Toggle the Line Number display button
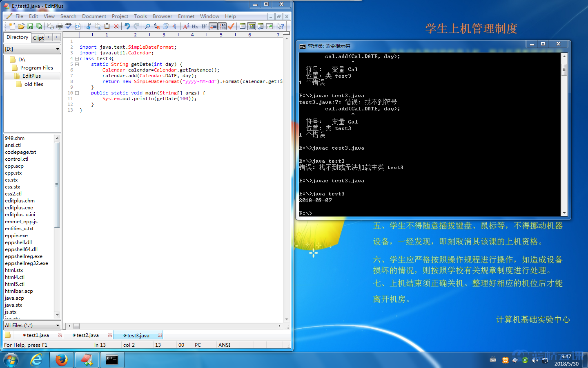Viewport: 588px width, 368px height. 222,26
